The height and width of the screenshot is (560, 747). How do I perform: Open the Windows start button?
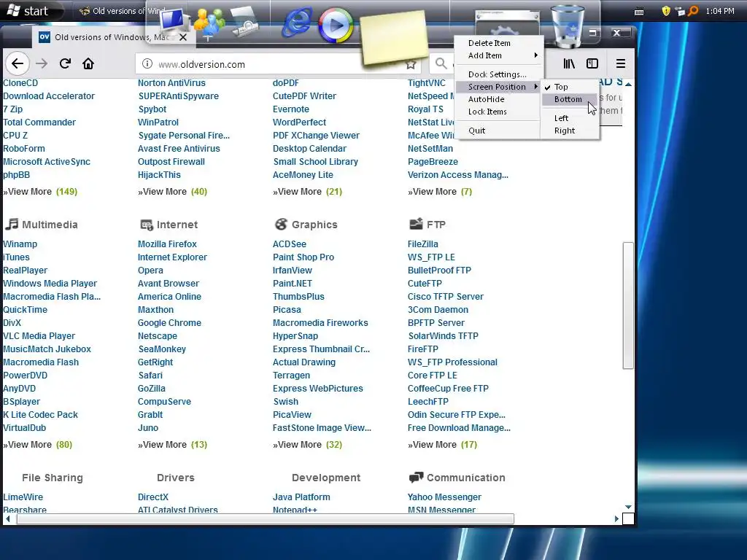(x=29, y=11)
